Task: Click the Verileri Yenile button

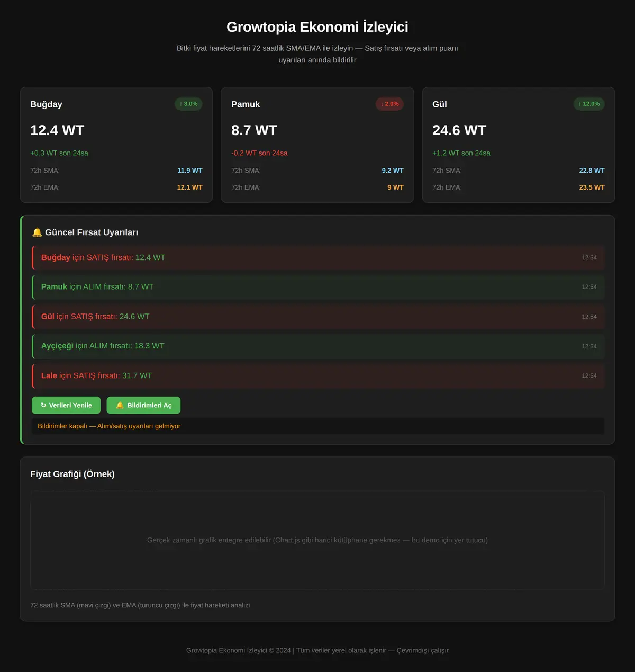Action: point(66,405)
